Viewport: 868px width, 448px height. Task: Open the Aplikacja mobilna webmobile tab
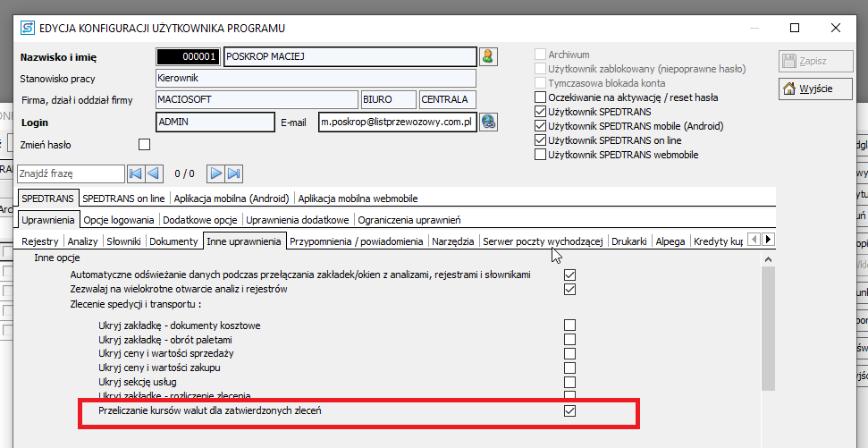point(358,199)
